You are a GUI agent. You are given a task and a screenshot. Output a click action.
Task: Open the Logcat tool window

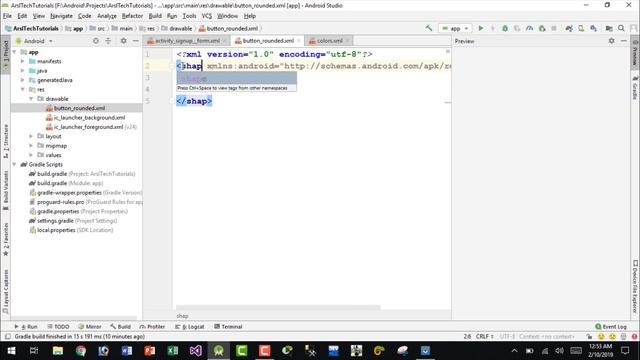[189, 327]
